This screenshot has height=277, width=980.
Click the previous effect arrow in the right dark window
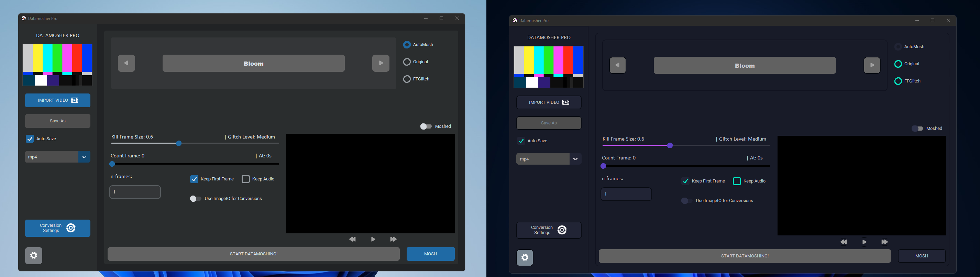click(617, 65)
